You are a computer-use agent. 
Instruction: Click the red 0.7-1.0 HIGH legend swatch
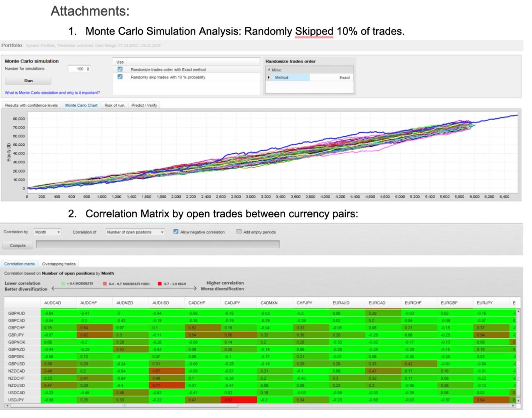(160, 284)
